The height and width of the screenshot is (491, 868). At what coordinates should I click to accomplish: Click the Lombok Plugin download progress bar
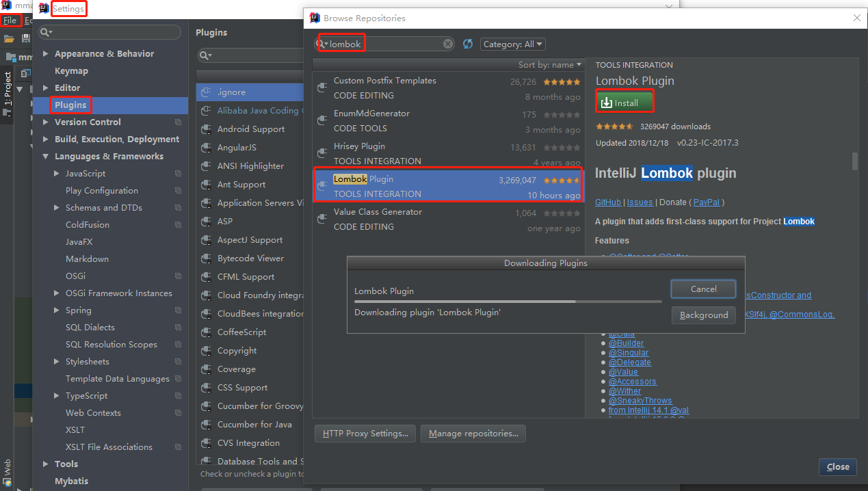coord(508,301)
